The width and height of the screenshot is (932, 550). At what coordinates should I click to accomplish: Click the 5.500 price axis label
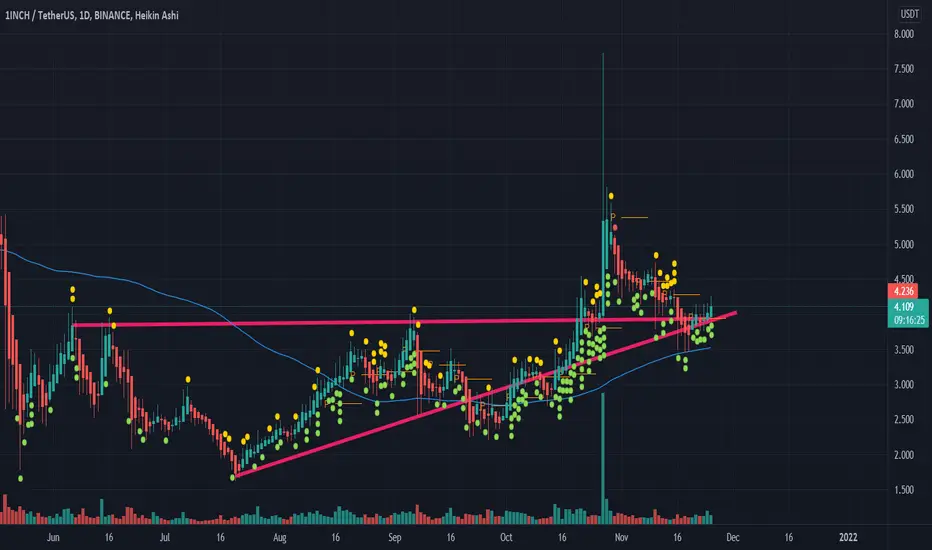pos(903,209)
